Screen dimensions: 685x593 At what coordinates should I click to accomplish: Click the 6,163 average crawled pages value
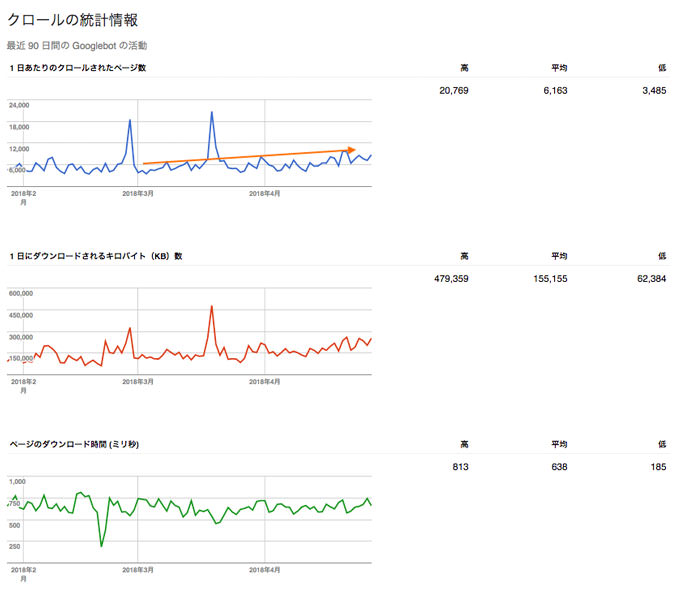(x=554, y=90)
